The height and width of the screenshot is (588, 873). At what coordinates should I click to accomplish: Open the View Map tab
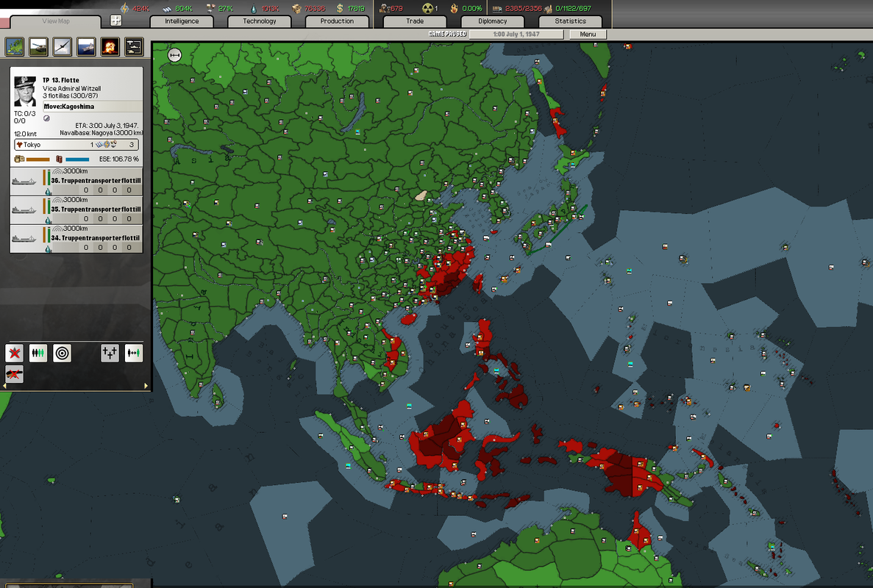pos(56,21)
